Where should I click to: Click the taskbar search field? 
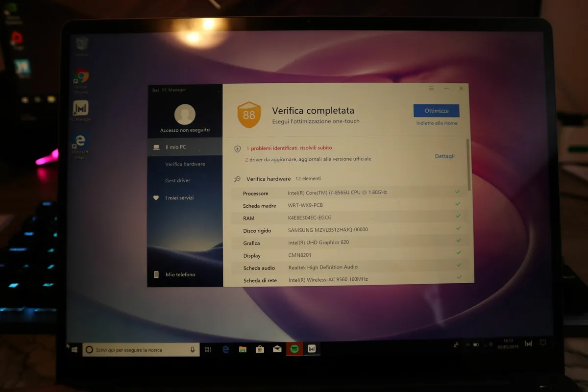point(141,350)
